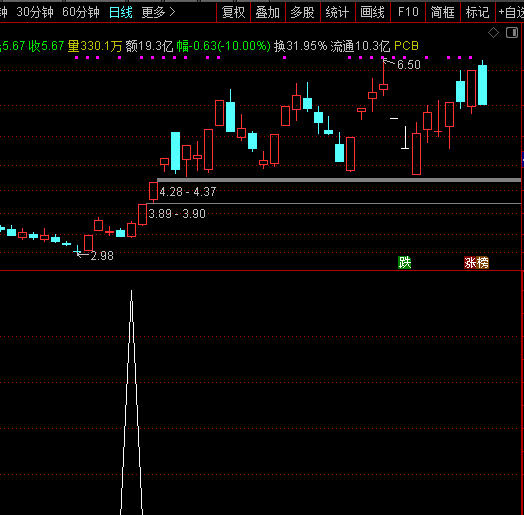Click the white spike in the indicator panel
The height and width of the screenshot is (515, 524).
131,401
